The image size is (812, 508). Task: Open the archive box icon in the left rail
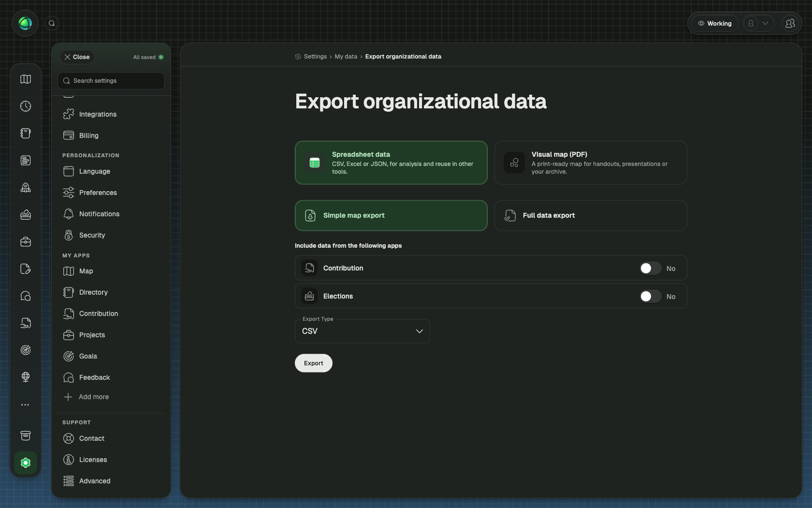click(x=26, y=436)
